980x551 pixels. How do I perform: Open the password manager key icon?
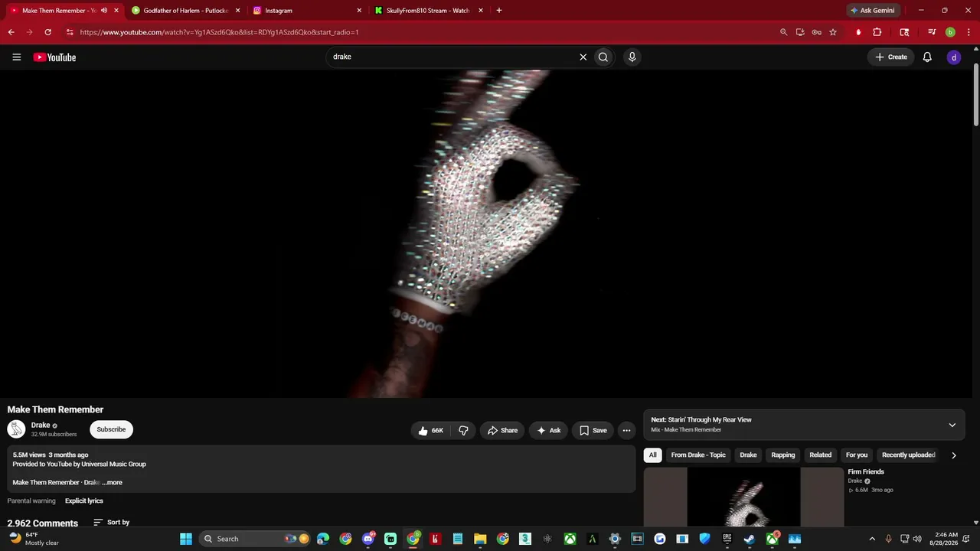coord(817,32)
